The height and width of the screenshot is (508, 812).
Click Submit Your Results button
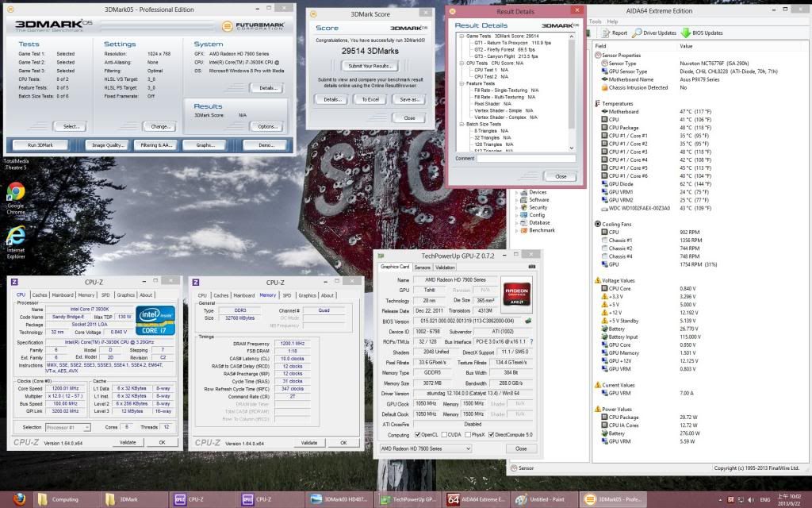pos(370,66)
